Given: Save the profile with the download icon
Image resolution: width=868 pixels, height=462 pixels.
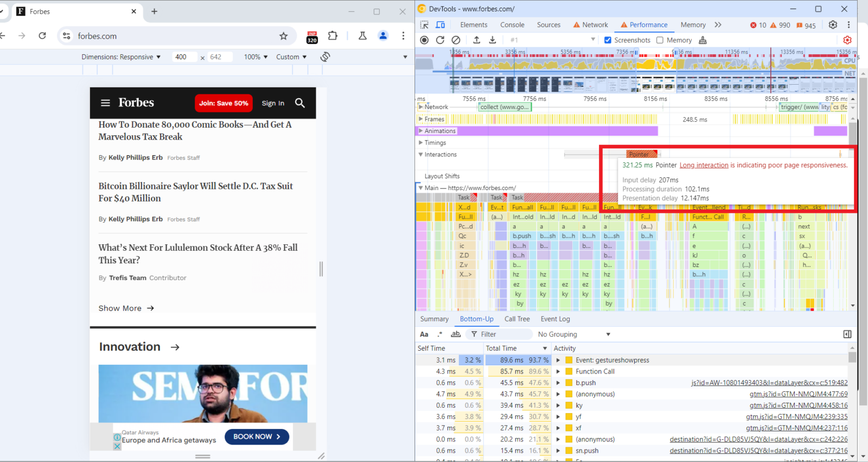Looking at the screenshot, I should (493, 40).
